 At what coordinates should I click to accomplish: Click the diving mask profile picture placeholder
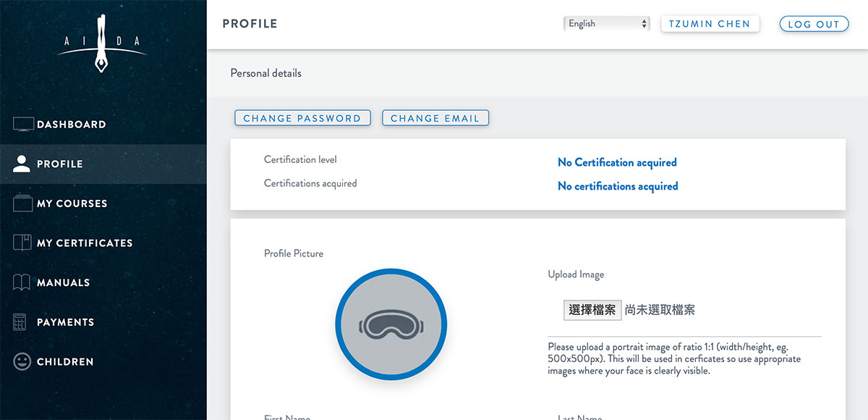coord(391,324)
